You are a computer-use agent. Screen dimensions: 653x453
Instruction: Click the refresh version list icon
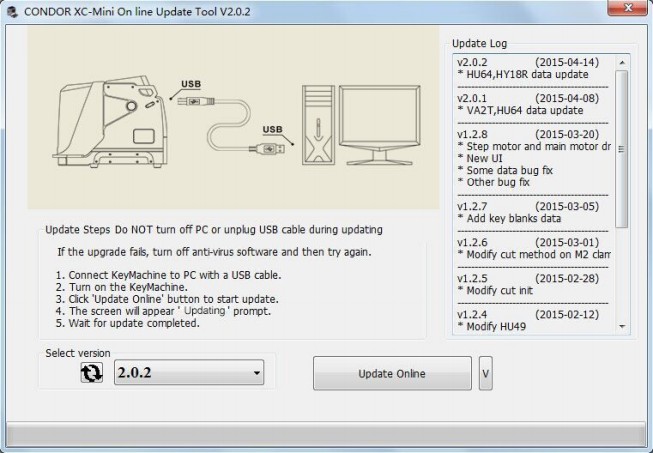point(92,373)
